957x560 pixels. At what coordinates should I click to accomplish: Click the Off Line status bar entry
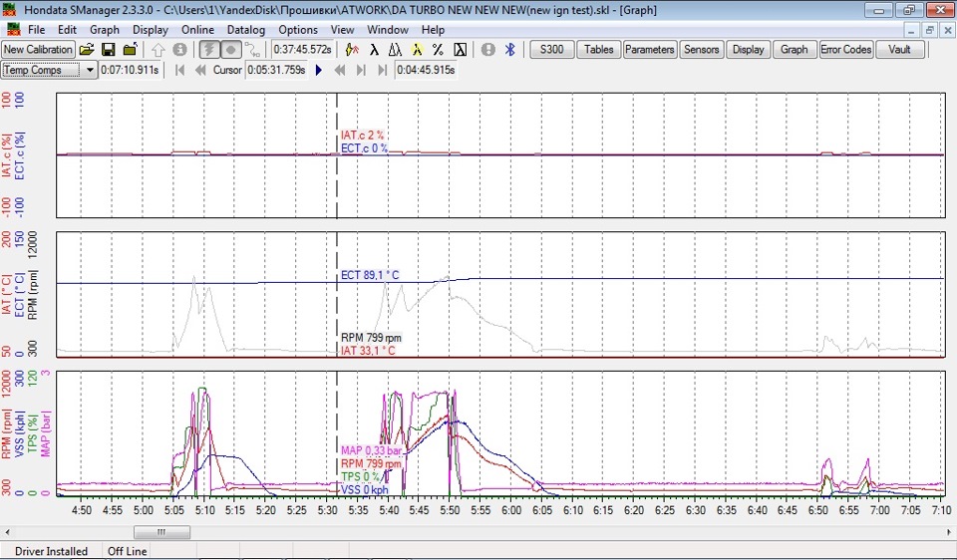(127, 551)
